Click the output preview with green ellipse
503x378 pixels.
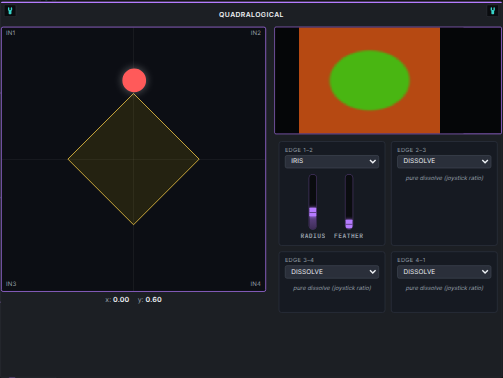click(x=388, y=80)
